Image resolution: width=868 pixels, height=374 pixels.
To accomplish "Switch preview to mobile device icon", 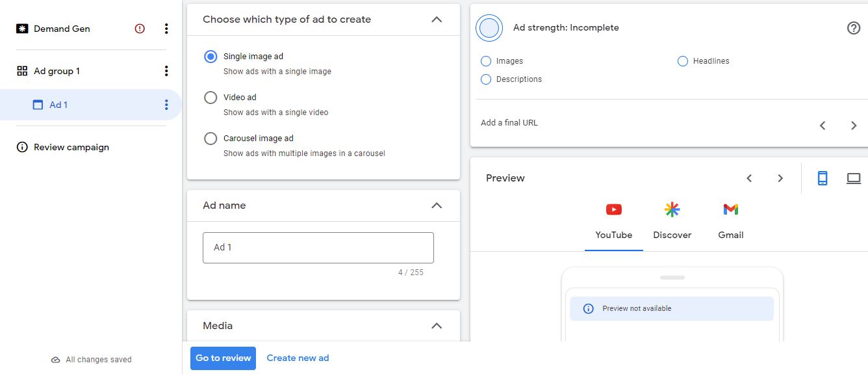I will click(x=823, y=178).
